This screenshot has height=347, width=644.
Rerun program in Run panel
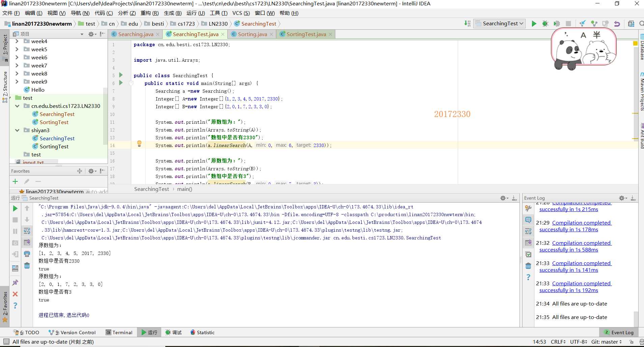coord(15,209)
